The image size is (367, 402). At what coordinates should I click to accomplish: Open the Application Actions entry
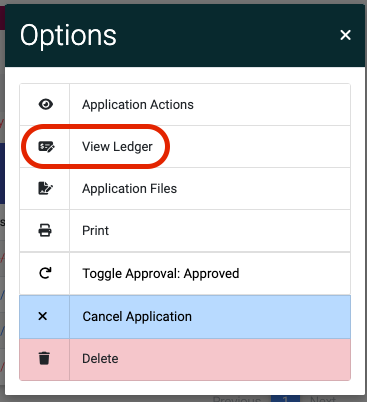coord(185,105)
